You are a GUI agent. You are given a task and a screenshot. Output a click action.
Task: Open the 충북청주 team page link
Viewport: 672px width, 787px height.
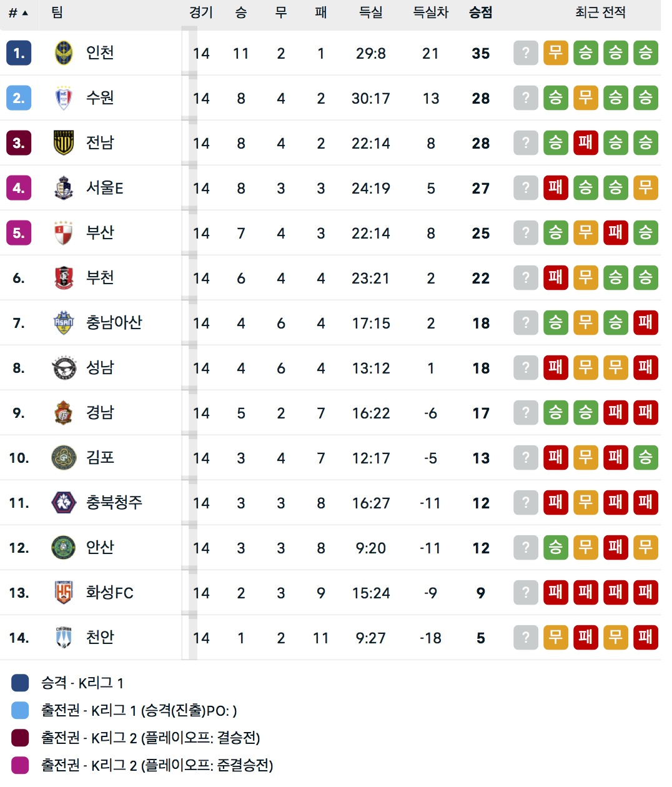tap(114, 502)
